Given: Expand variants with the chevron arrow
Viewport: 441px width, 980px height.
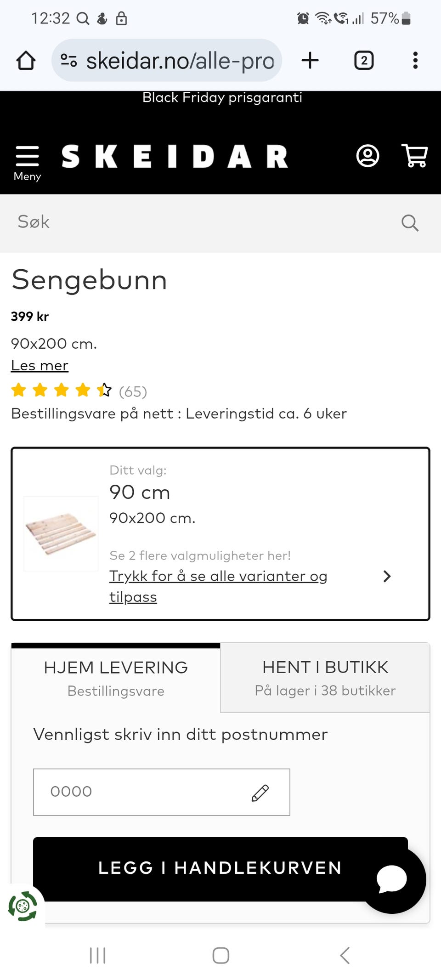Looking at the screenshot, I should [x=387, y=576].
